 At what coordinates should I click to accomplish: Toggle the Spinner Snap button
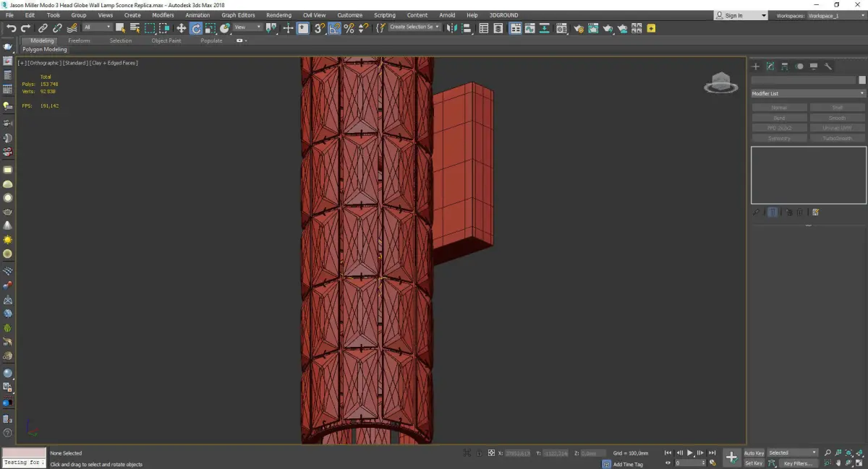(364, 28)
